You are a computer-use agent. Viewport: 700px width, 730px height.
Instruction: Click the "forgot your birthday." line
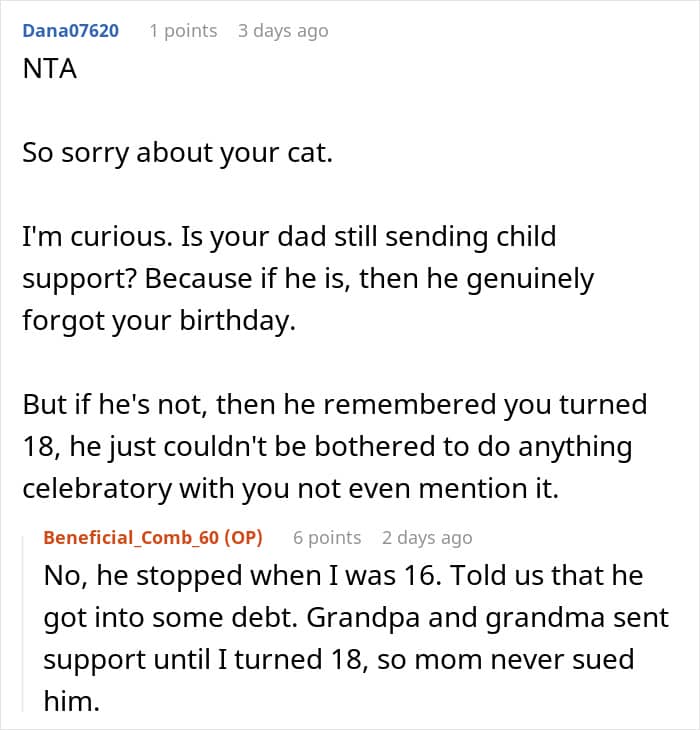[x=159, y=320]
